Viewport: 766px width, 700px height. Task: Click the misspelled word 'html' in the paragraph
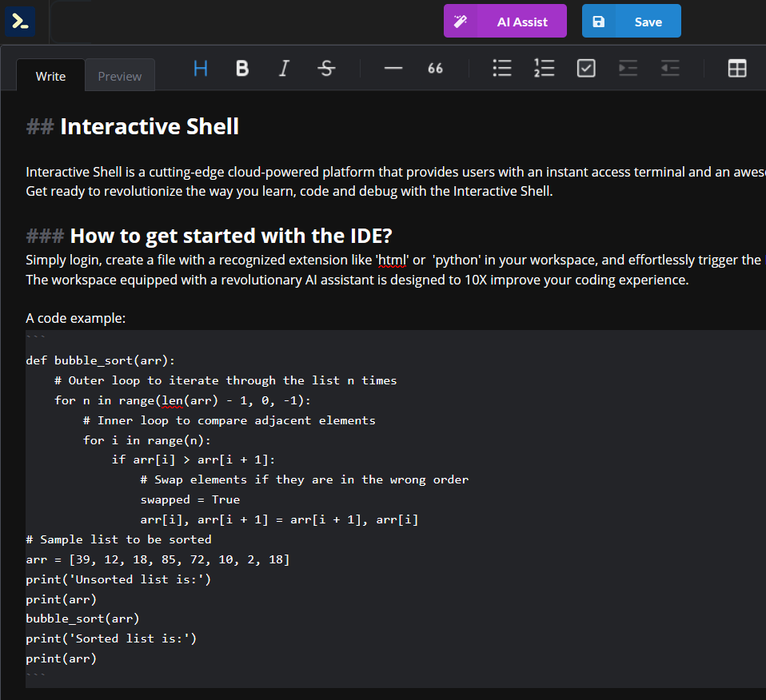coord(392,261)
